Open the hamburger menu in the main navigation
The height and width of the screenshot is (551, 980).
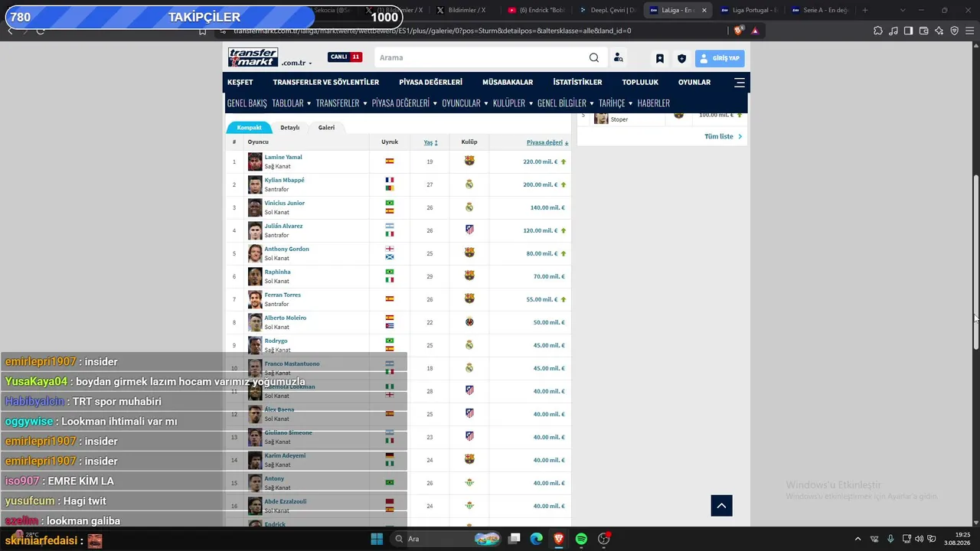point(739,82)
